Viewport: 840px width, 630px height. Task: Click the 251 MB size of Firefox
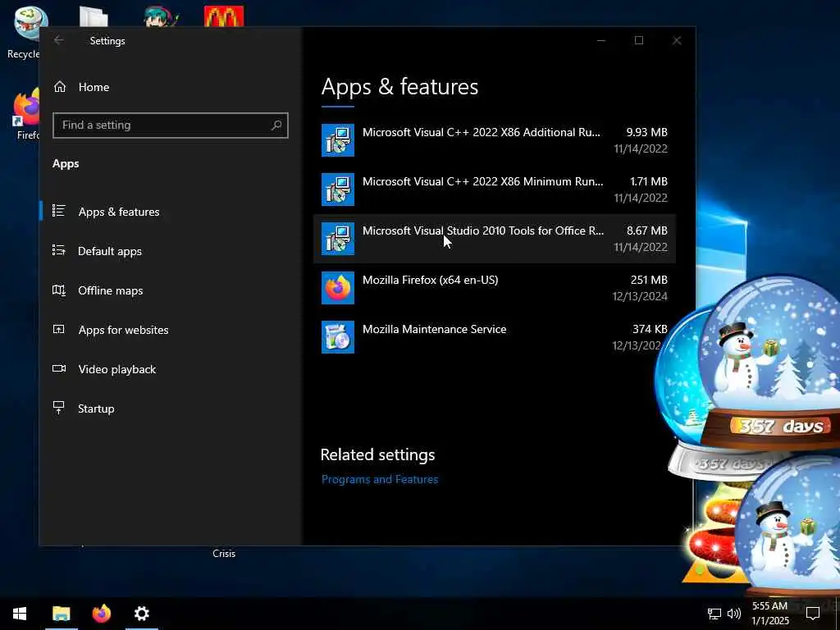pos(649,280)
